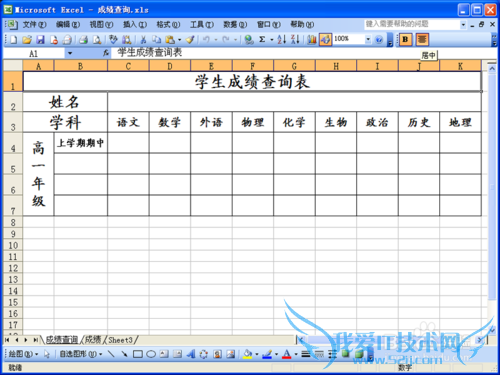Click the Select Objects pointer icon
500x375 pixels.
(46, 354)
